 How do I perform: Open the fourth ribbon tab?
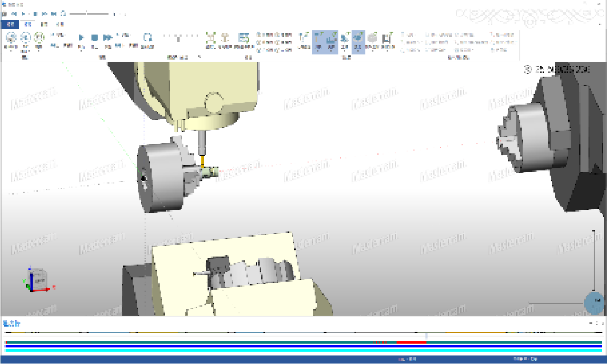(59, 24)
